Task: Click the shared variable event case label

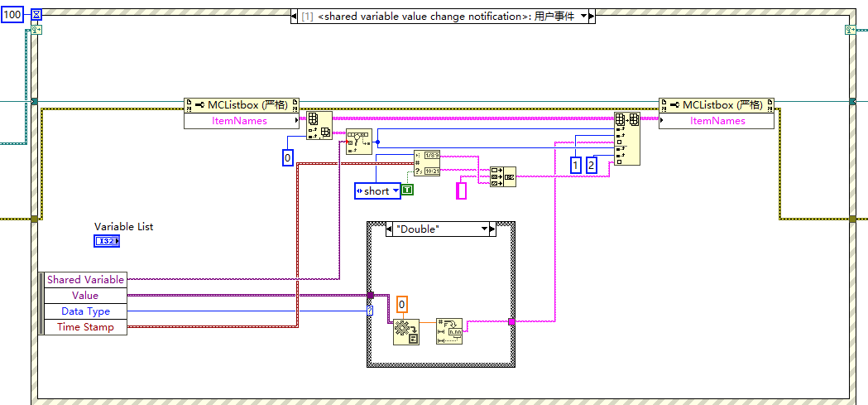Action: tap(438, 17)
